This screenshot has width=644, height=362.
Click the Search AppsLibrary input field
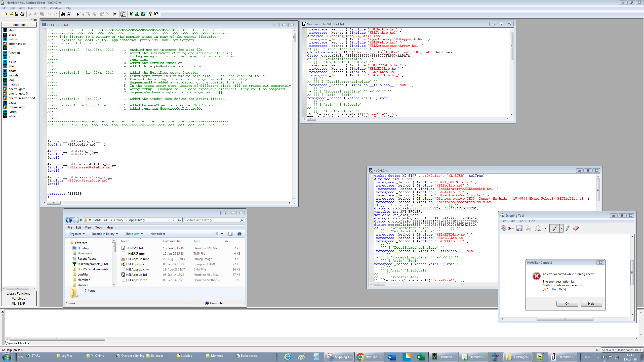coord(213,220)
